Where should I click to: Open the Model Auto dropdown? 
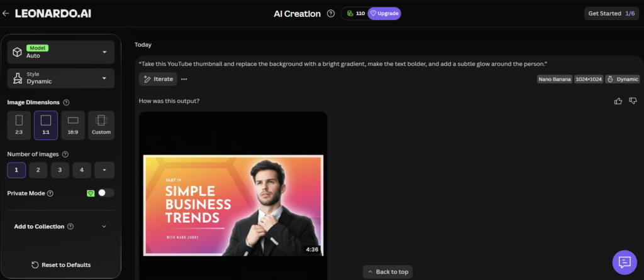point(61,52)
